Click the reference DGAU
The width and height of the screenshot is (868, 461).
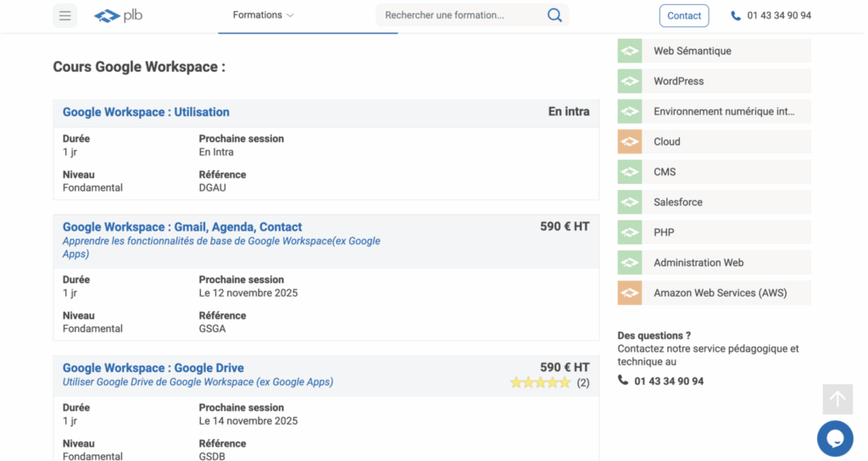point(212,187)
